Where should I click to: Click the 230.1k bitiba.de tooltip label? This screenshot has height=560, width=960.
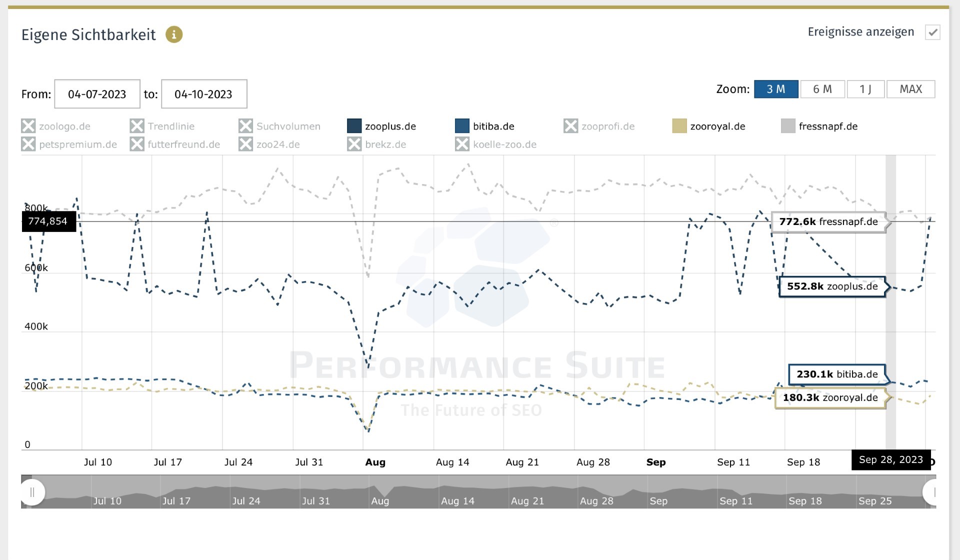(837, 374)
